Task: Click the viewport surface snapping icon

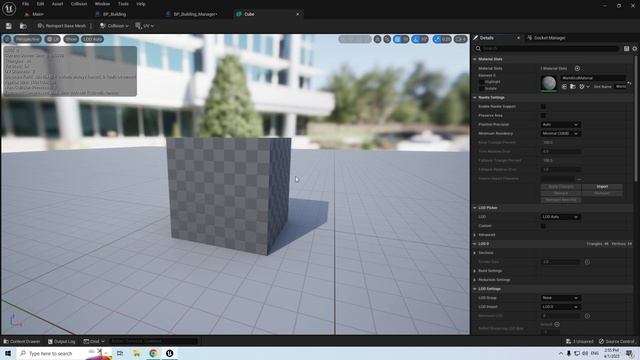Action: (x=387, y=39)
